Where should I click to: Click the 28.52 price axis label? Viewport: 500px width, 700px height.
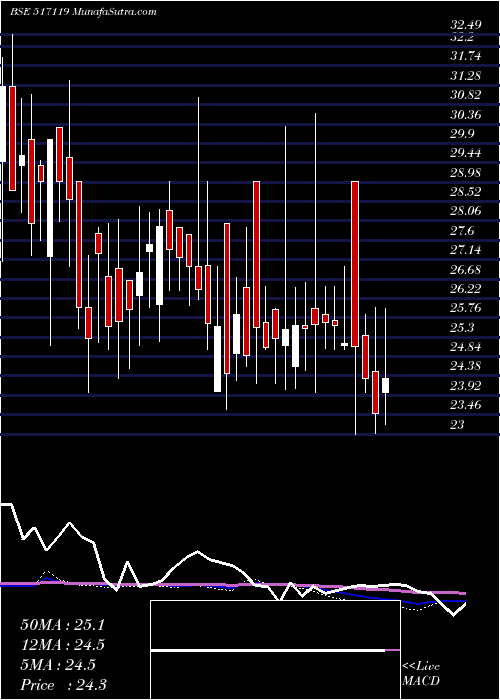point(466,192)
